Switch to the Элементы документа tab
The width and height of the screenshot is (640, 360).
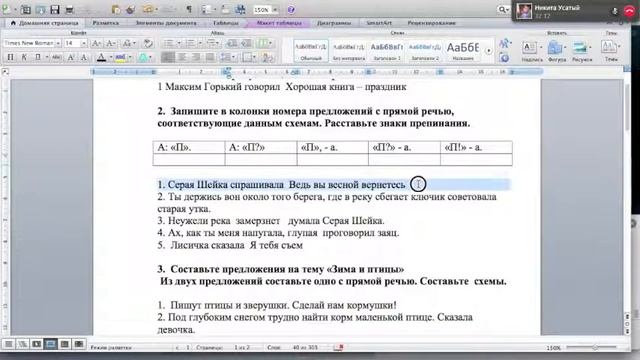[x=166, y=23]
